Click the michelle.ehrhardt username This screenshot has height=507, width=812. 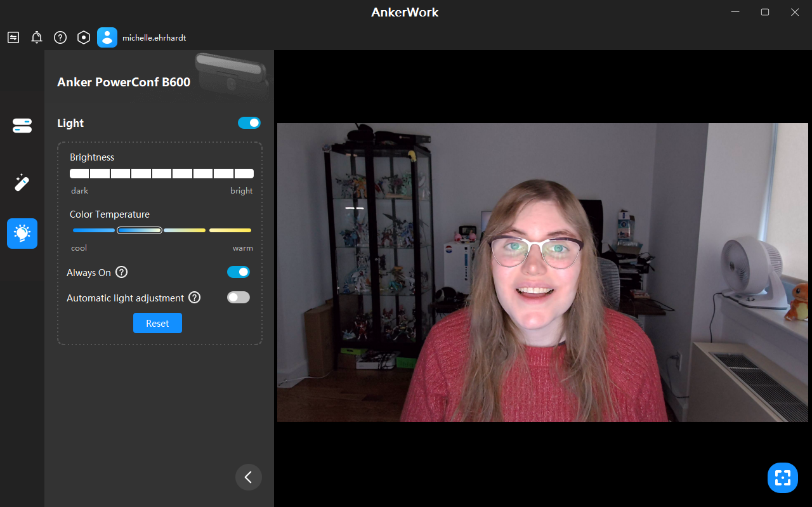click(x=154, y=38)
